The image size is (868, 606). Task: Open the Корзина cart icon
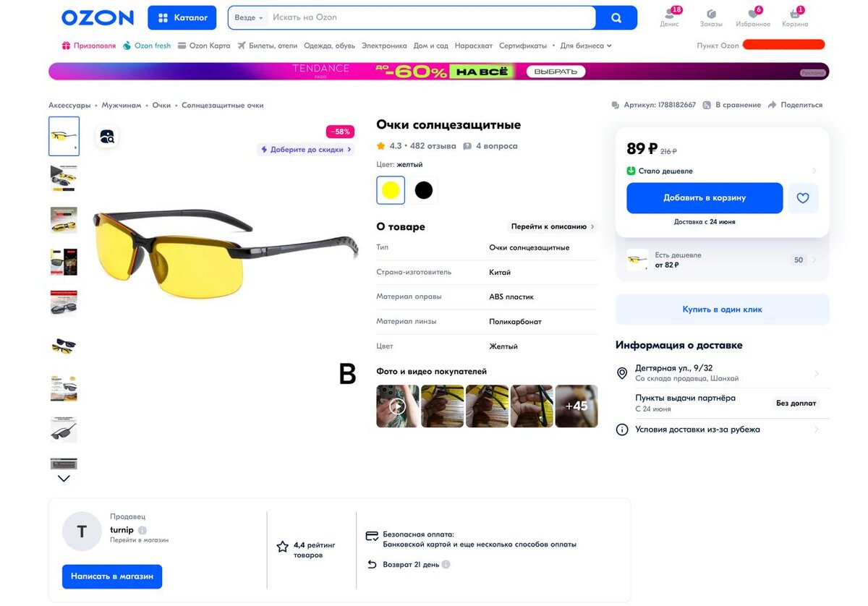(x=795, y=14)
